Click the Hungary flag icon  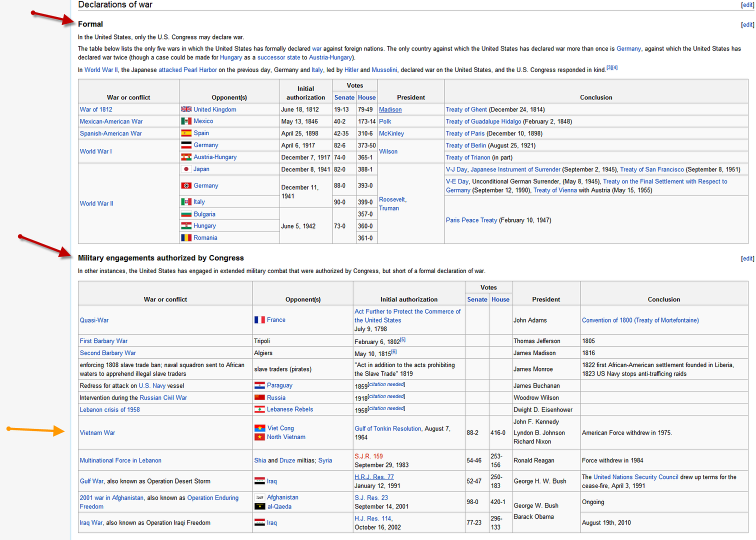[186, 226]
